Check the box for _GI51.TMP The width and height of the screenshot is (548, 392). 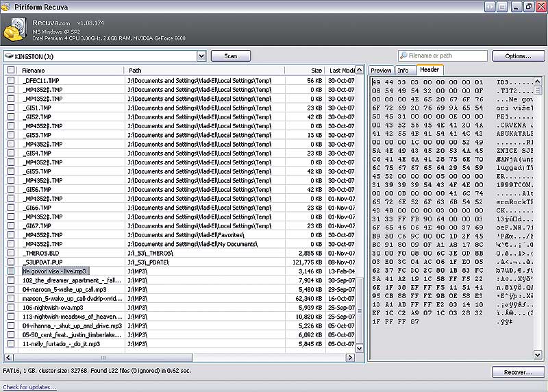pyautogui.click(x=11, y=108)
